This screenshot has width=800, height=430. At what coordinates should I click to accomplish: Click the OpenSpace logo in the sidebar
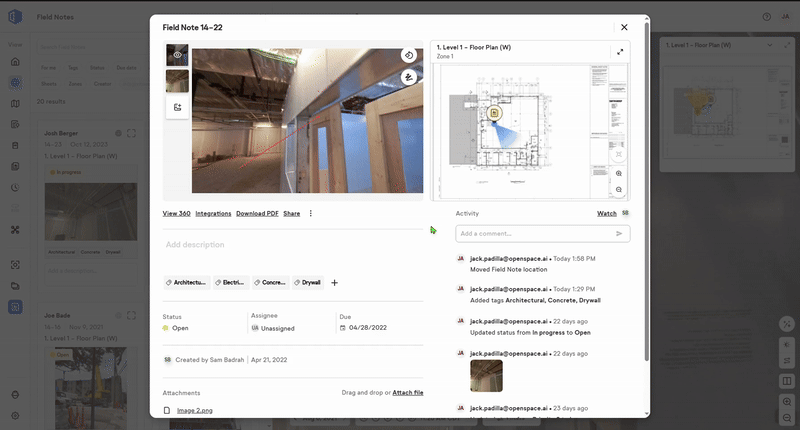15,17
